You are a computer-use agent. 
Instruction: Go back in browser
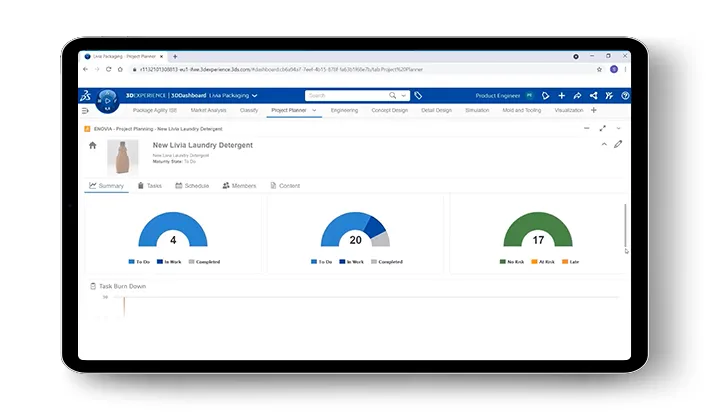(85, 69)
